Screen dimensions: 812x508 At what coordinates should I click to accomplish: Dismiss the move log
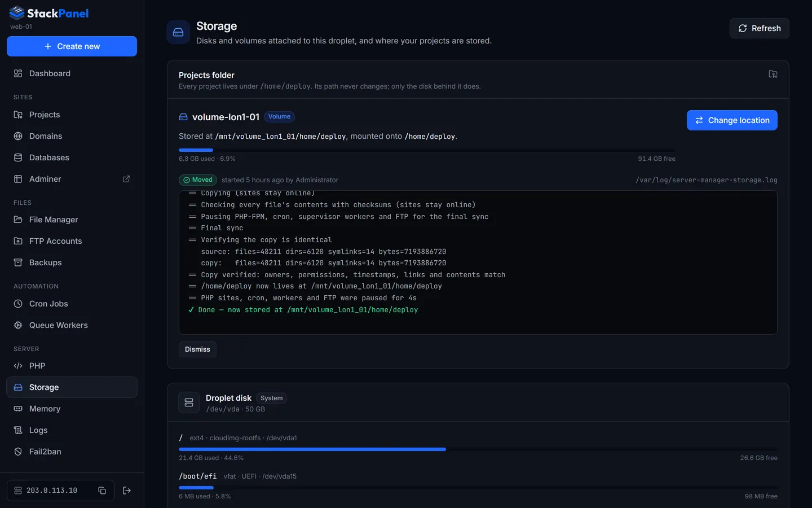[x=197, y=349]
